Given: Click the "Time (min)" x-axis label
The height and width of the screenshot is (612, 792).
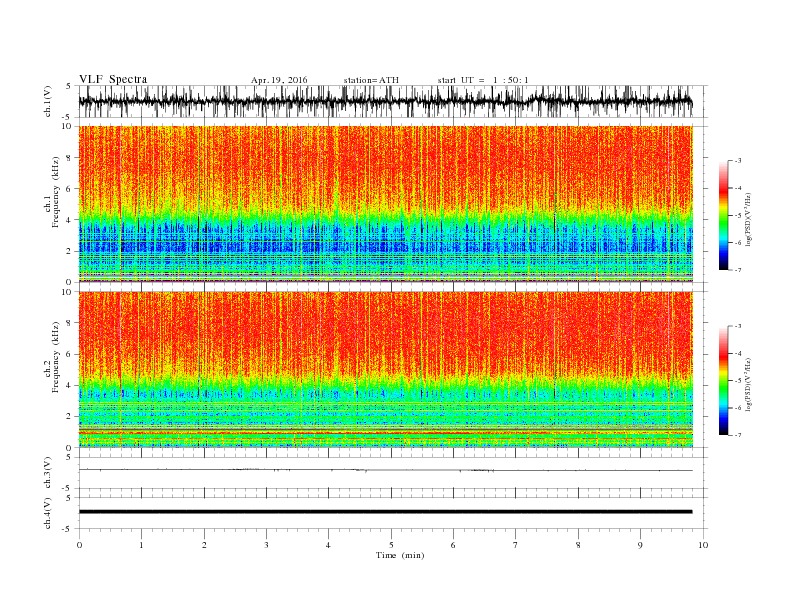Looking at the screenshot, I should click(x=400, y=555).
